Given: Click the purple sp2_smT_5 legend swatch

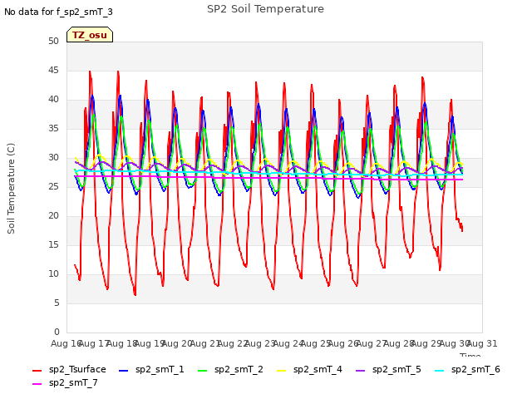Looking at the screenshot, I should click(x=360, y=371).
